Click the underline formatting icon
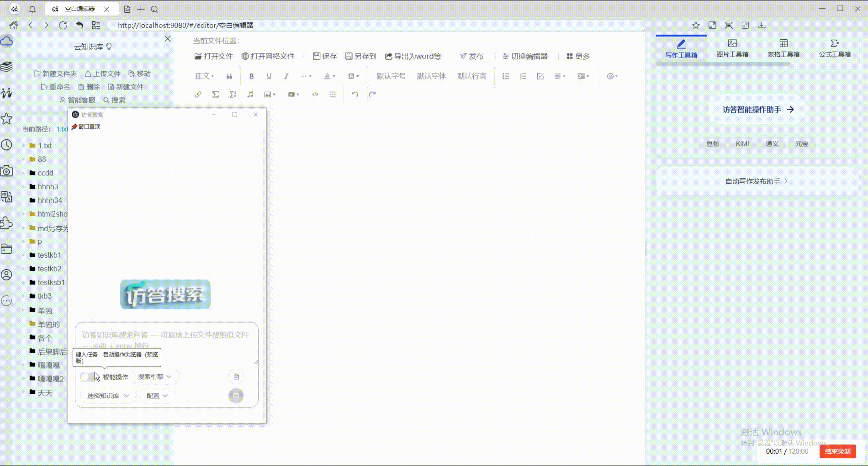The image size is (868, 466). click(269, 76)
